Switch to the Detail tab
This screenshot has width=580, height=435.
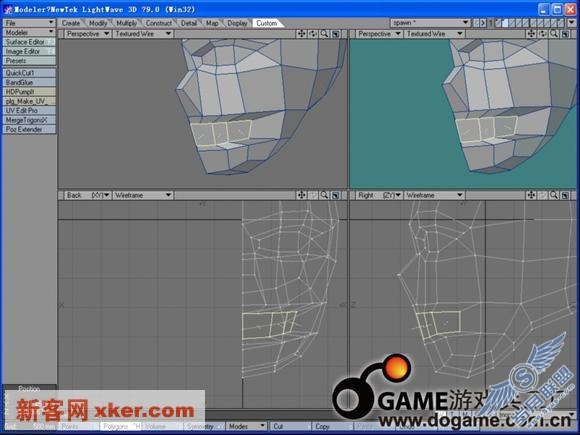click(x=189, y=23)
